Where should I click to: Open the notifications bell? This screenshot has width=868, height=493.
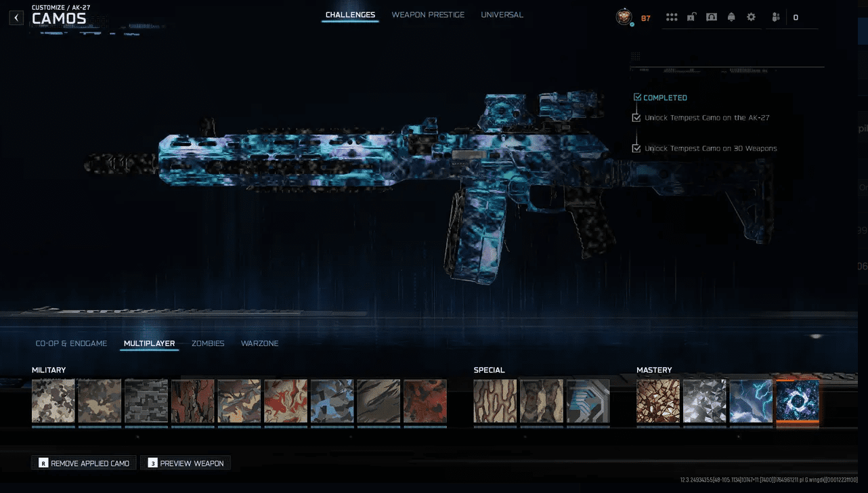[731, 18]
